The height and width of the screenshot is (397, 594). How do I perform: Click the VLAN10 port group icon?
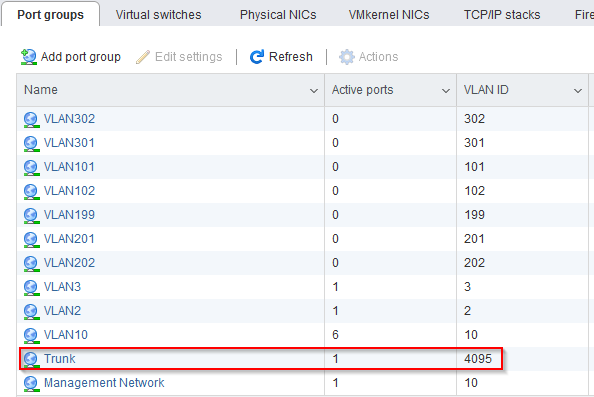(x=31, y=335)
